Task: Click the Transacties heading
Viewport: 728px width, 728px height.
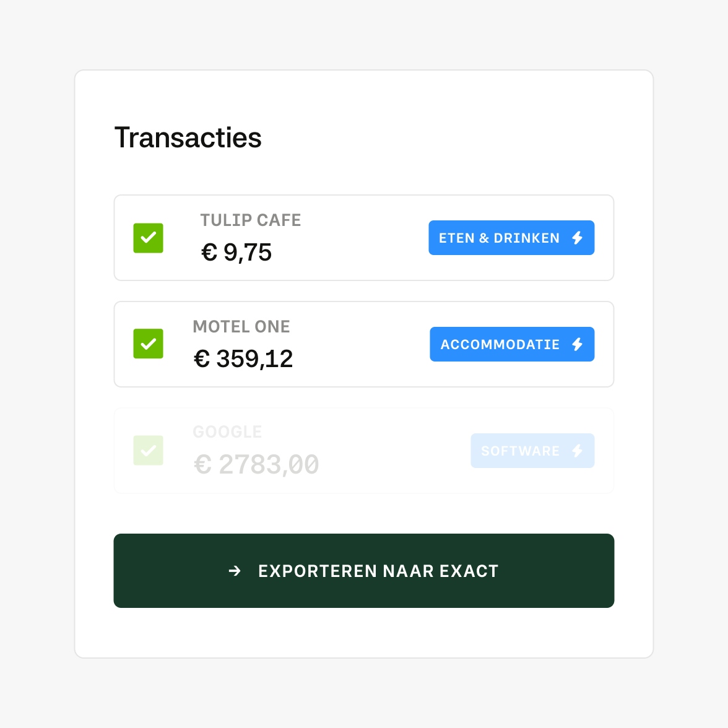Action: click(x=188, y=137)
